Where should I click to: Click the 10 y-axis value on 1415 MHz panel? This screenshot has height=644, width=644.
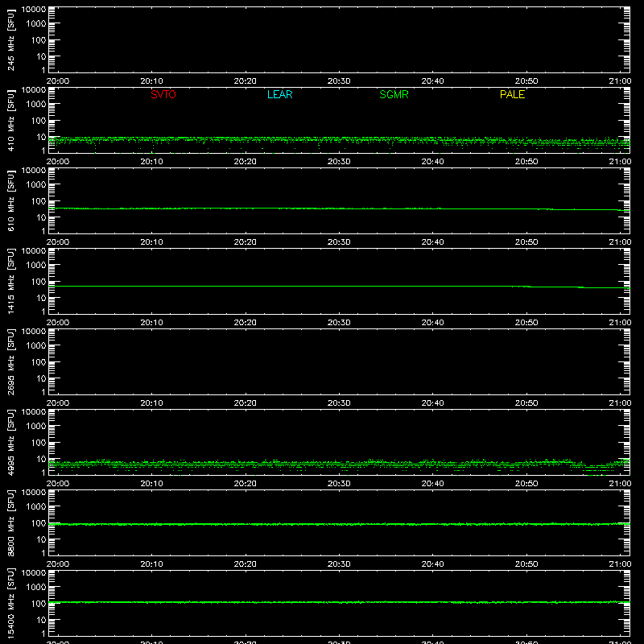[41, 298]
